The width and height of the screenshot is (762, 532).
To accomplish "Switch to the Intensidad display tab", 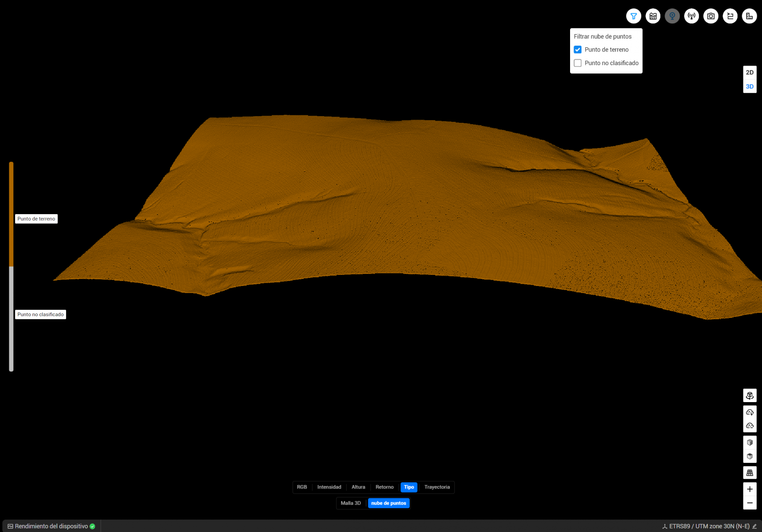I will click(329, 487).
